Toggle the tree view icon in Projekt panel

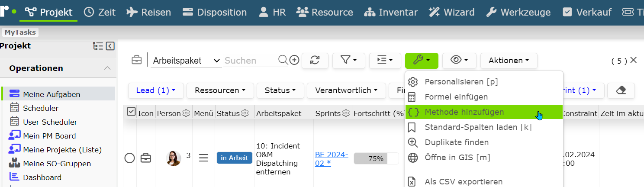tap(98, 46)
